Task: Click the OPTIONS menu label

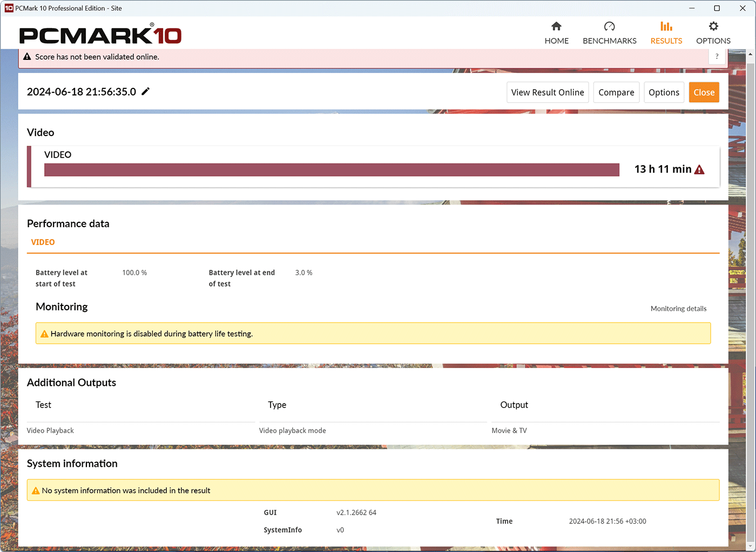Action: tap(713, 41)
